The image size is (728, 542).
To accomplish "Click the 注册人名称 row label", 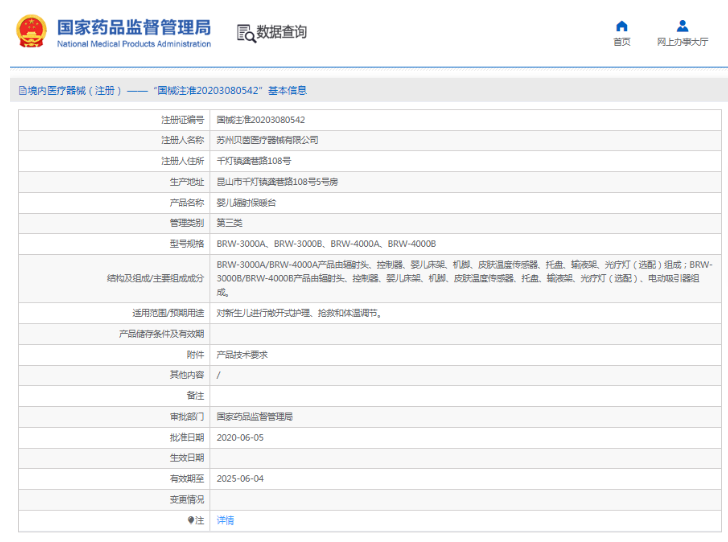I will pos(182,140).
